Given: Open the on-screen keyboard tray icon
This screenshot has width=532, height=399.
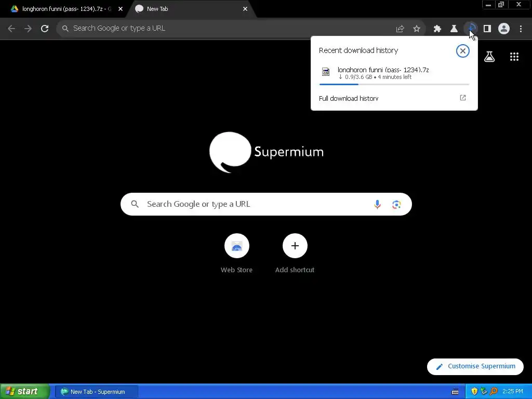Looking at the screenshot, I should pos(455,392).
